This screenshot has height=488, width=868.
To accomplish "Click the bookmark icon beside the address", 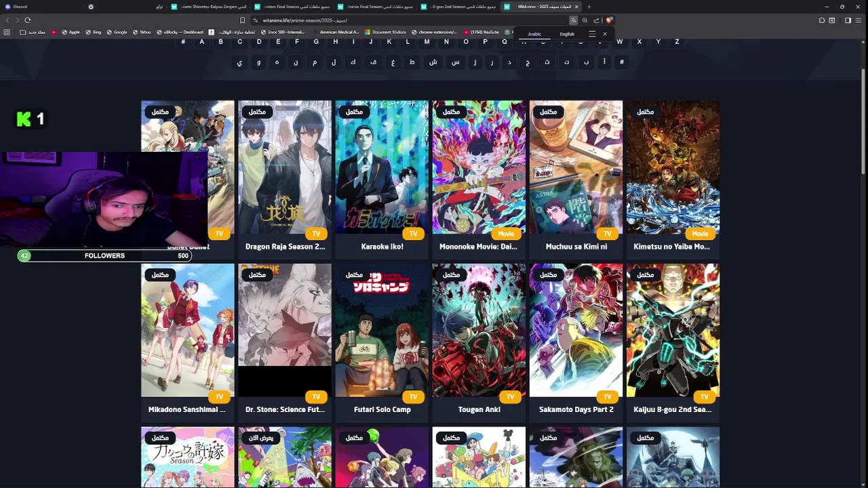I will click(x=242, y=20).
